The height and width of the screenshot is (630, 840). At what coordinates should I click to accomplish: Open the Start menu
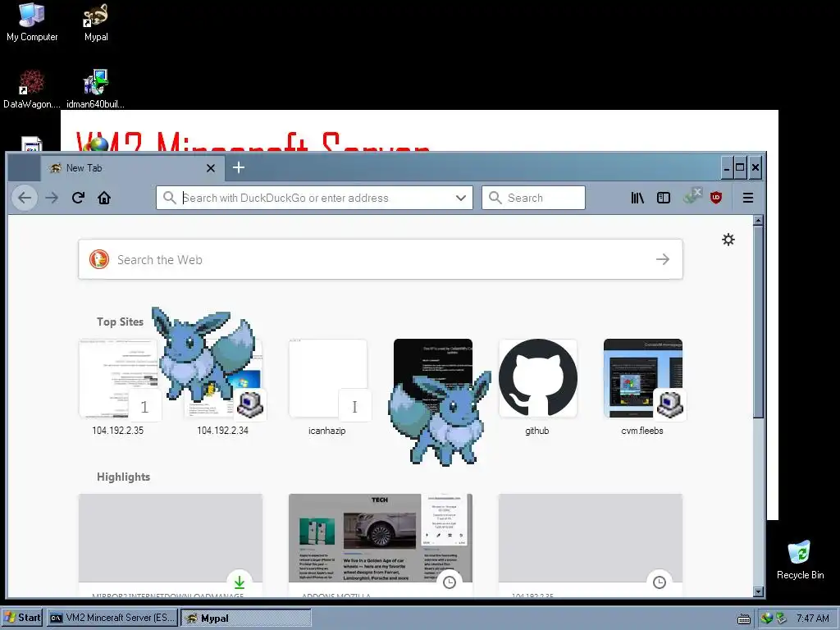pyautogui.click(x=22, y=618)
